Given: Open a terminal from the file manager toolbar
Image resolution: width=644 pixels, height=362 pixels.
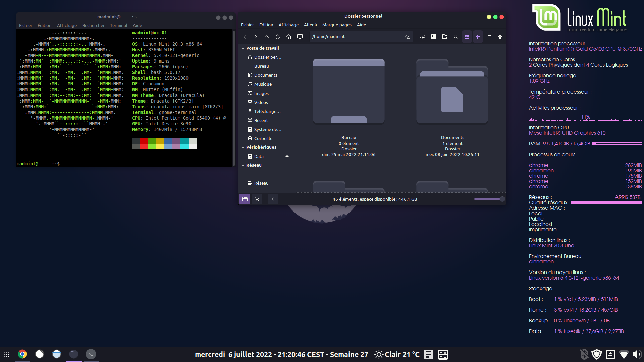Looking at the screenshot, I should click(x=434, y=37).
